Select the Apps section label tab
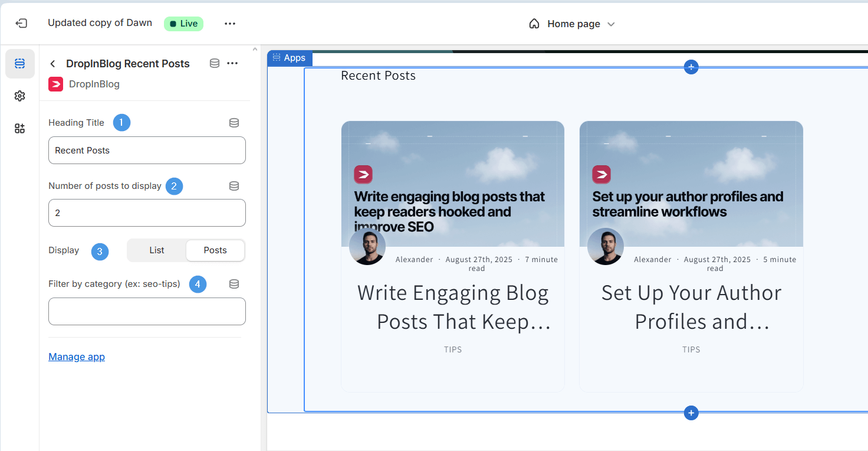This screenshot has height=451, width=868. [x=290, y=58]
